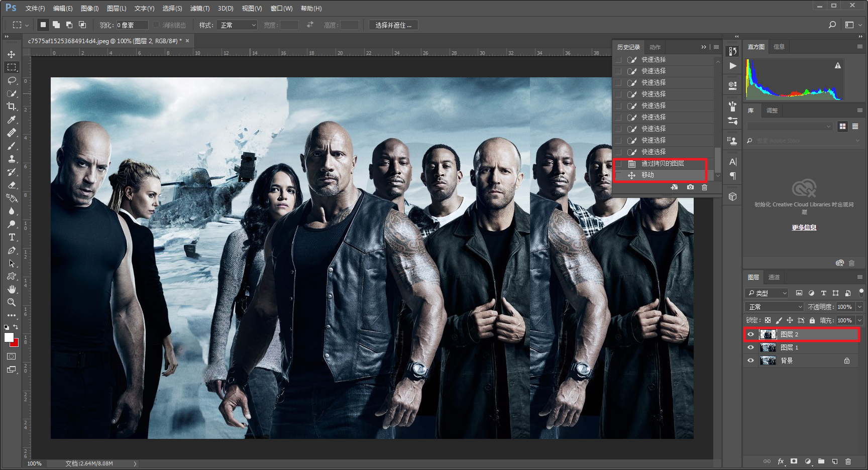Select the Clone Stamp tool in the toolbox

(x=11, y=159)
